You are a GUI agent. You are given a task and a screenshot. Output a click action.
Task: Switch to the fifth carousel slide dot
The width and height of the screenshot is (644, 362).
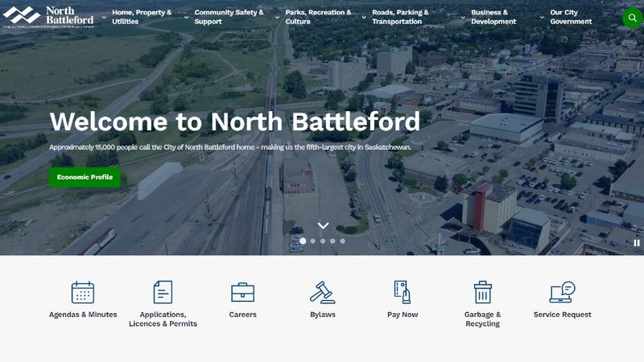[343, 241]
